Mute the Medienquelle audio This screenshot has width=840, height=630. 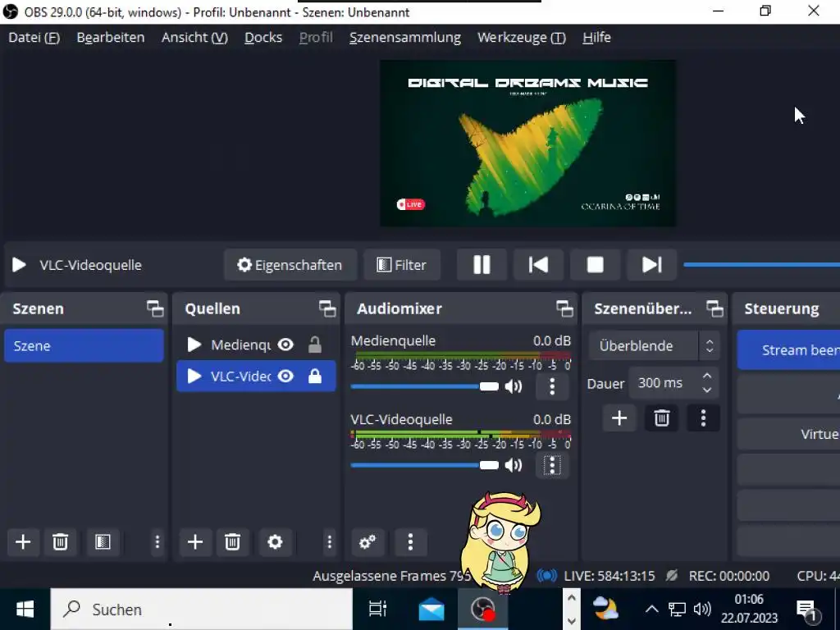coord(514,386)
